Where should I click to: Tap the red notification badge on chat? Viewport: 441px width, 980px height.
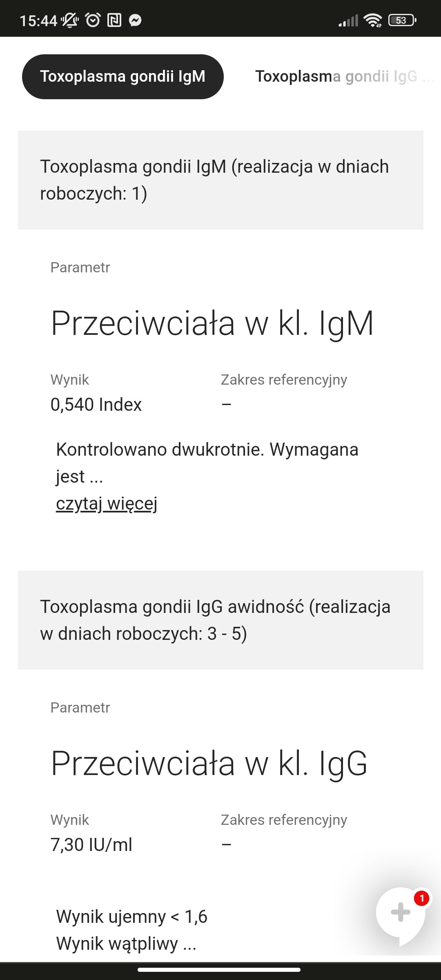click(x=421, y=898)
